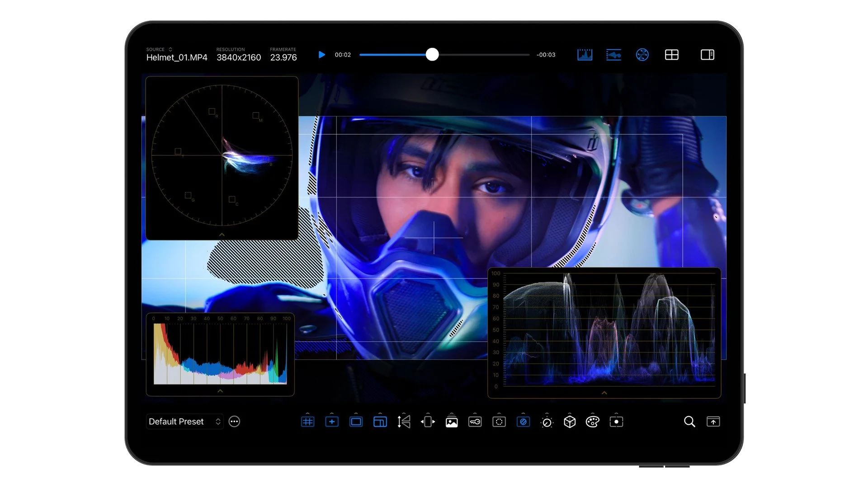Open the image overlay tool
The width and height of the screenshot is (868, 488).
coord(452,422)
